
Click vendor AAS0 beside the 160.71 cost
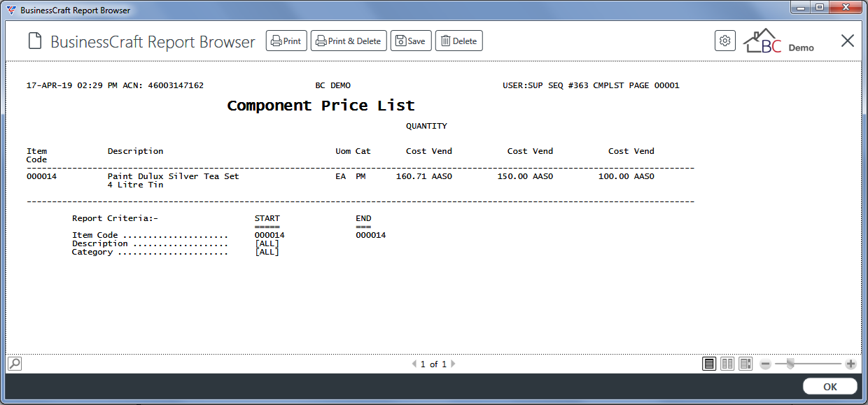[x=442, y=176]
